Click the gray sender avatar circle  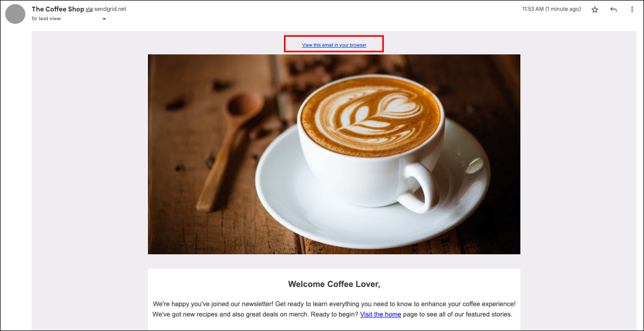tap(15, 13)
